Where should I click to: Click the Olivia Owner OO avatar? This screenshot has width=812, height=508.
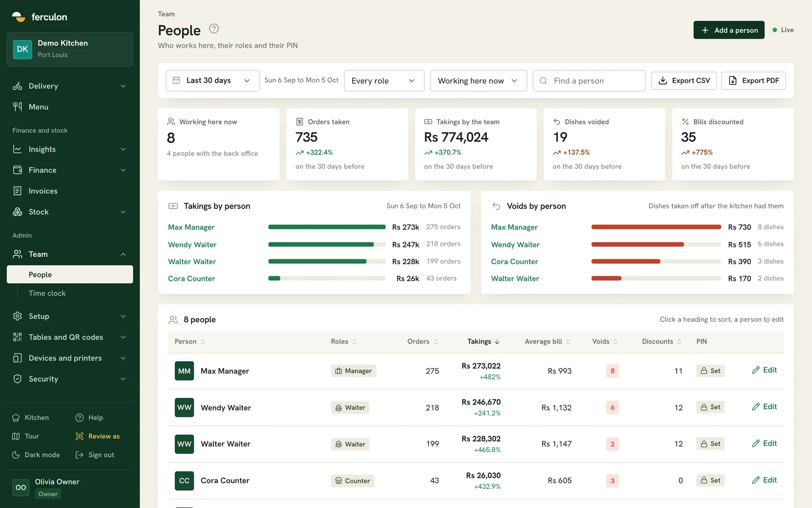(x=21, y=487)
